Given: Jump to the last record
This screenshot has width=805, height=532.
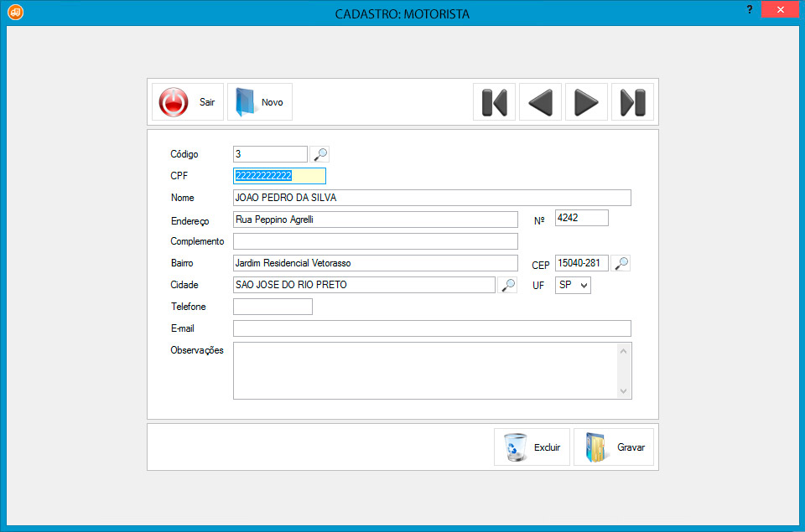Looking at the screenshot, I should point(632,102).
